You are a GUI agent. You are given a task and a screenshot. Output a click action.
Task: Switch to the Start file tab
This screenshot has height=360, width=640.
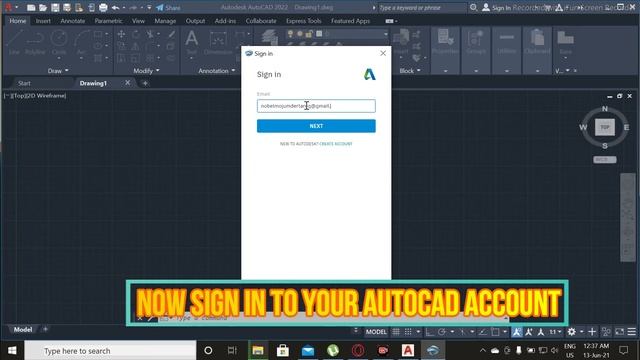(24, 83)
